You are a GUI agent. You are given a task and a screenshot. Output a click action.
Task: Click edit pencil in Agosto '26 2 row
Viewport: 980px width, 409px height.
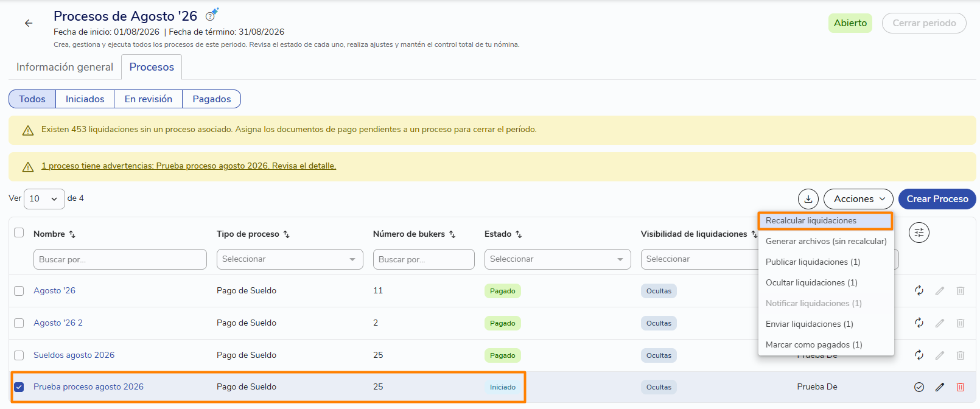940,323
